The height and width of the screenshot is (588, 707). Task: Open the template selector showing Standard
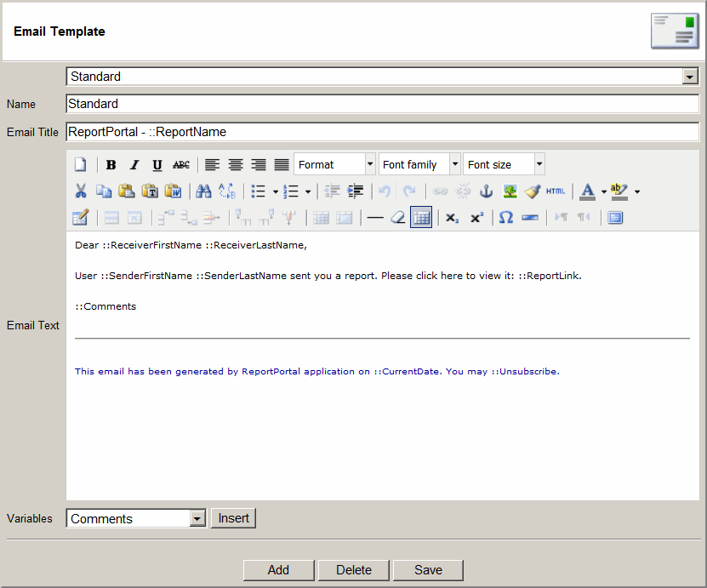(382, 77)
